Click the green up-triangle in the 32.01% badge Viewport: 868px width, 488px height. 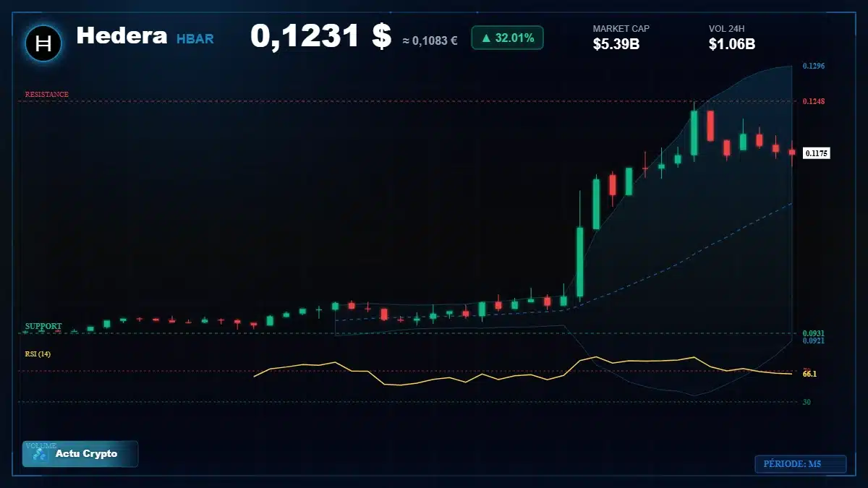pos(486,38)
